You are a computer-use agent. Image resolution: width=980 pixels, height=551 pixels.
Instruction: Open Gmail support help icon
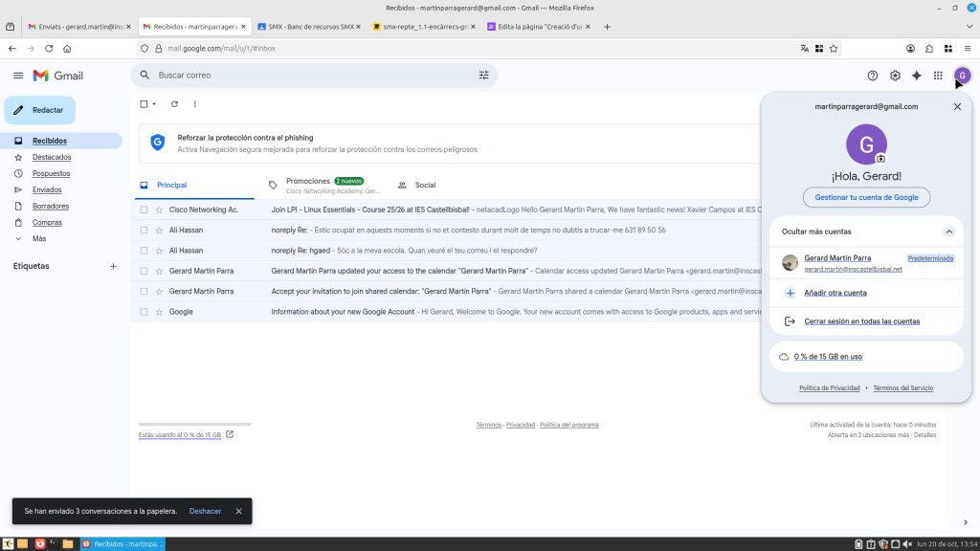873,76
